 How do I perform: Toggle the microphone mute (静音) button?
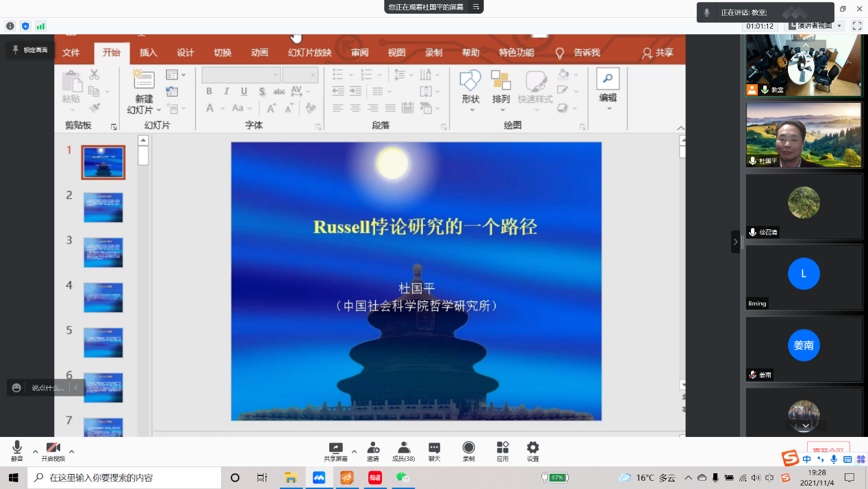click(17, 451)
